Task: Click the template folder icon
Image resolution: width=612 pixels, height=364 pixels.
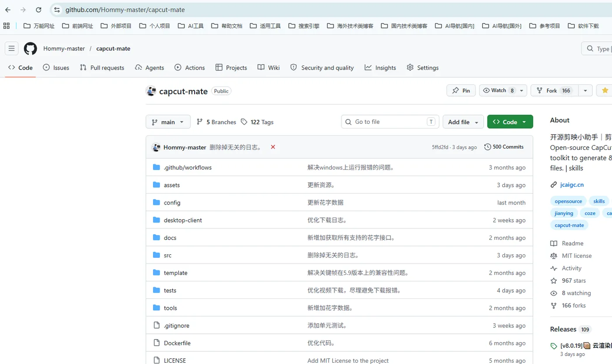Action: [156, 273]
